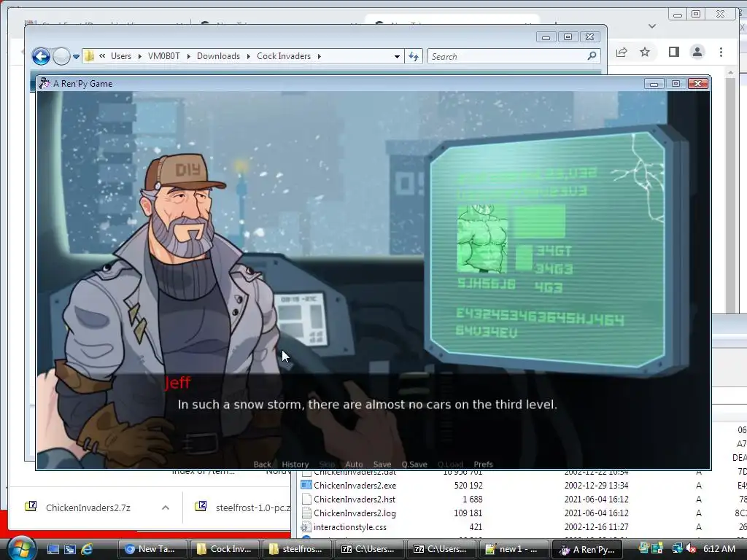The width and height of the screenshot is (747, 560).
Task: Select ChickenInvaders2.log in the 7-Zip list
Action: tap(355, 513)
